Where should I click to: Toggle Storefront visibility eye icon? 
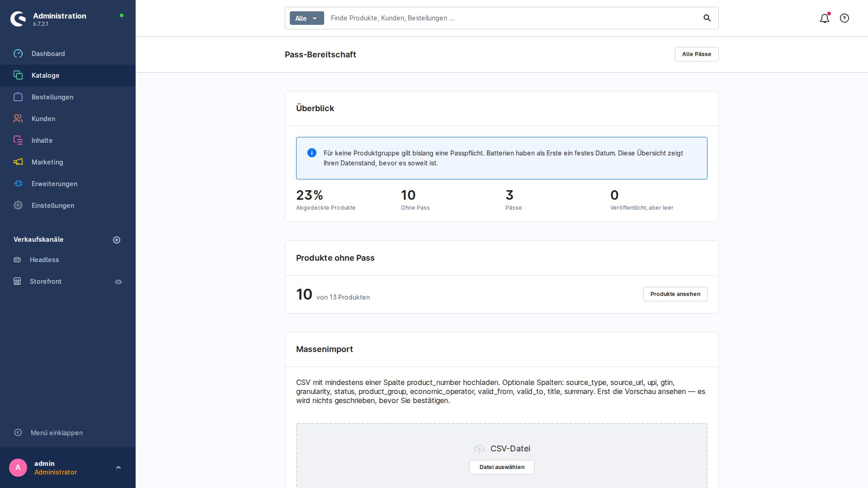(118, 282)
